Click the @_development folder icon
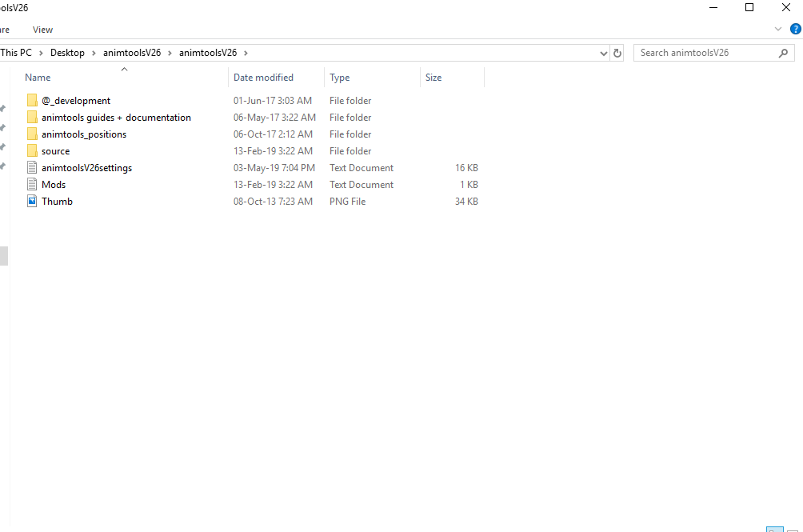The height and width of the screenshot is (532, 803). (x=32, y=101)
